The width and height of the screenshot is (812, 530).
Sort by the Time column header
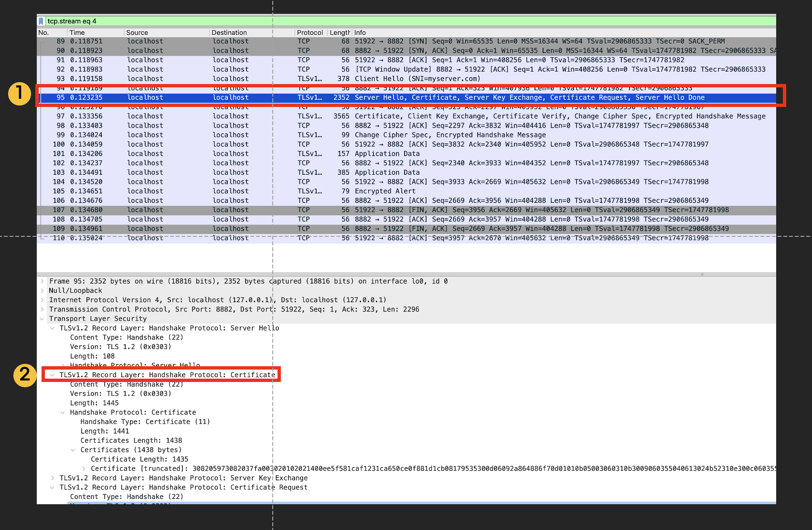point(95,32)
